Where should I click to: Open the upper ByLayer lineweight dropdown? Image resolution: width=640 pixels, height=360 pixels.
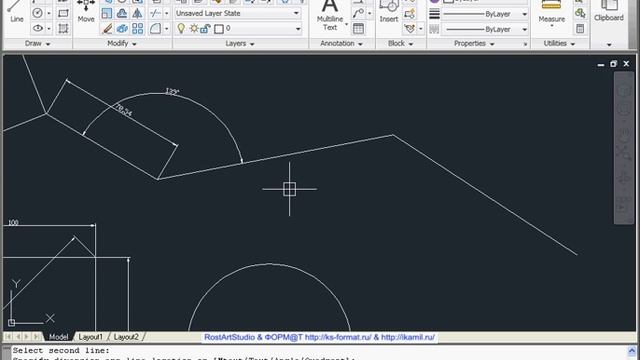coord(524,14)
